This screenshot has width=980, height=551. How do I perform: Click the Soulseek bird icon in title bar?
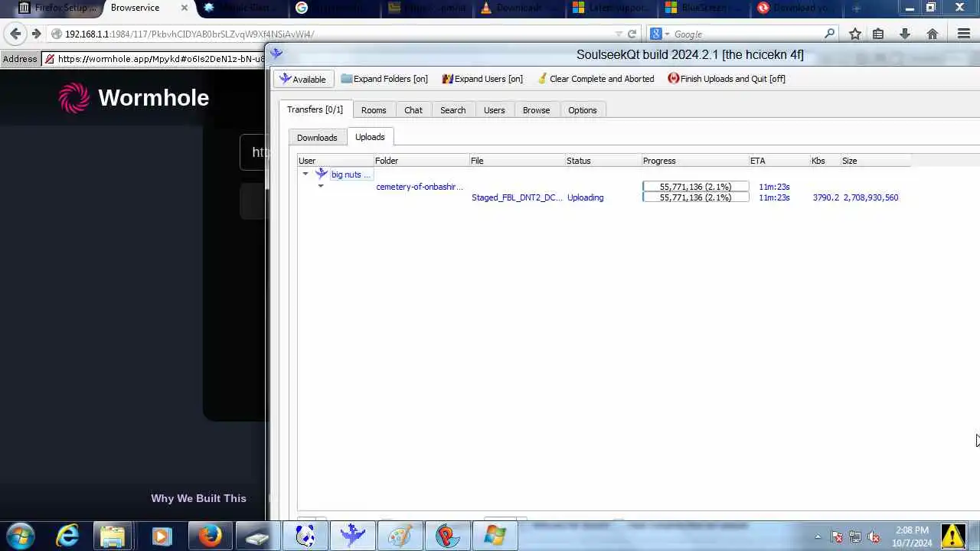(276, 54)
